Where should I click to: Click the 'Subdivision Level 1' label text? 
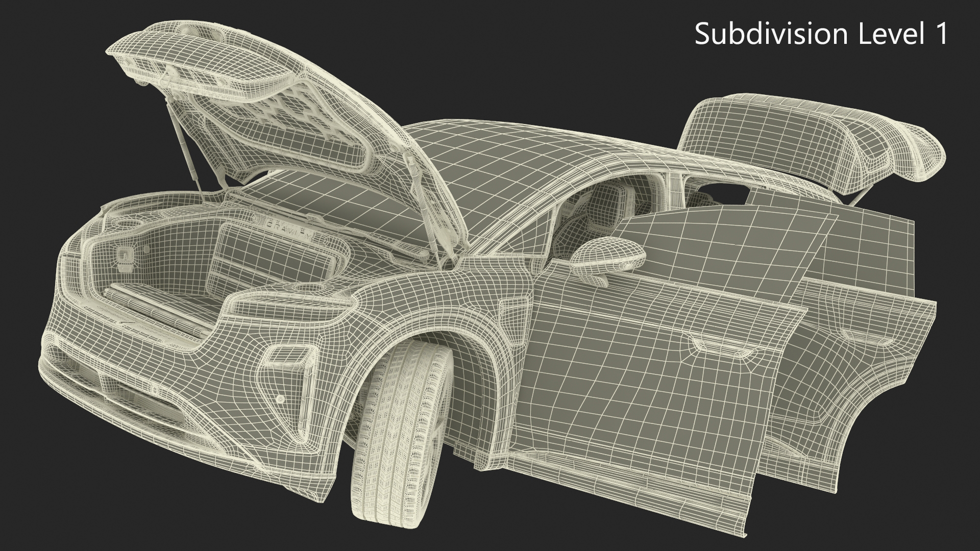821,34
